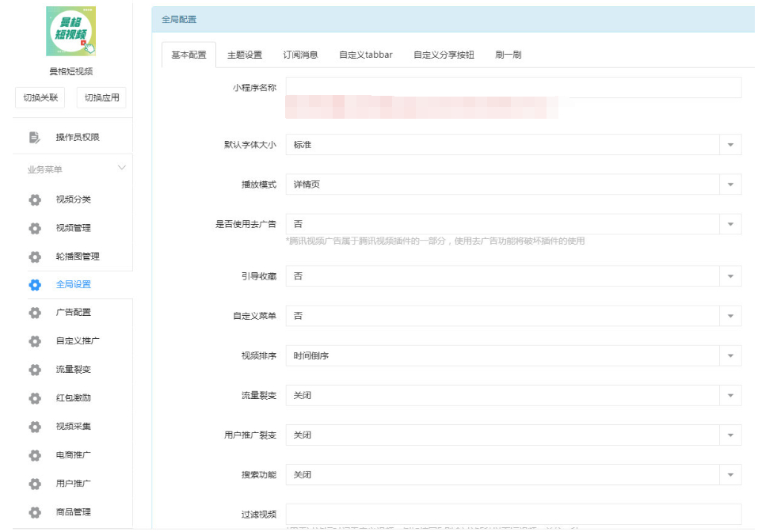Open 电商推广 sidebar label

(74, 454)
